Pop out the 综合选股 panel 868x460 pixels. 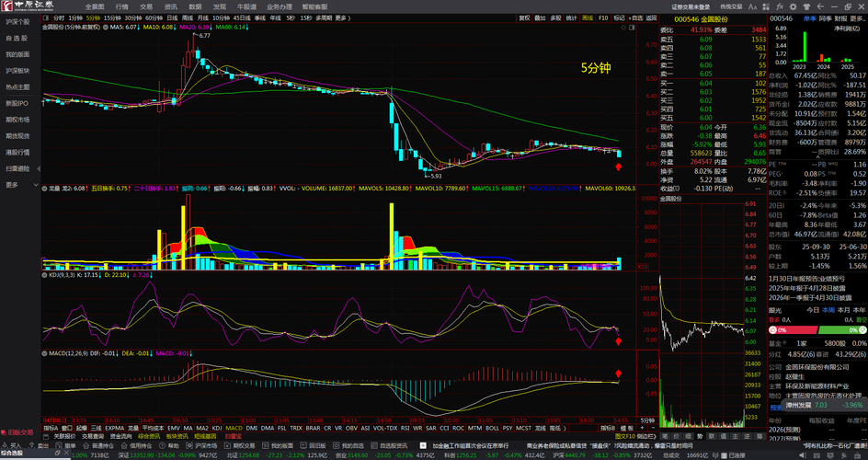click(x=57, y=453)
